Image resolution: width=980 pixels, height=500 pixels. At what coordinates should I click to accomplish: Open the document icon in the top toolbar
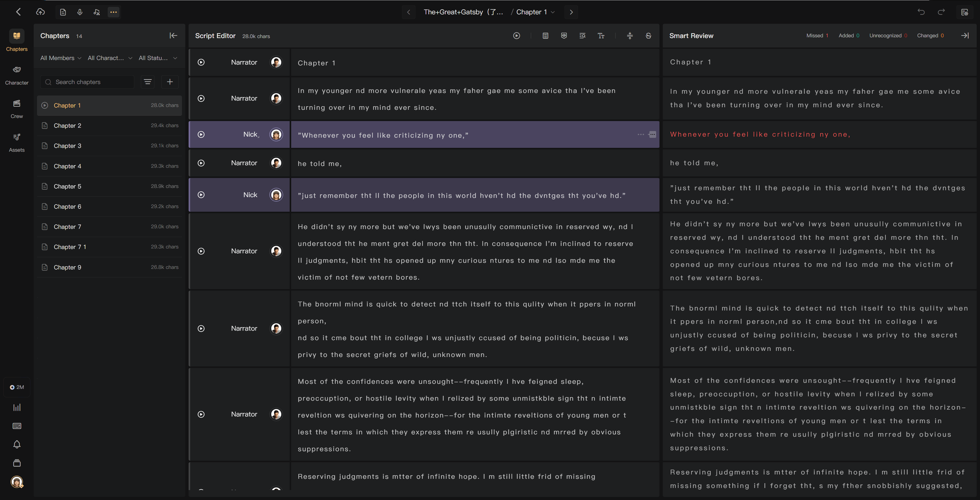click(63, 12)
